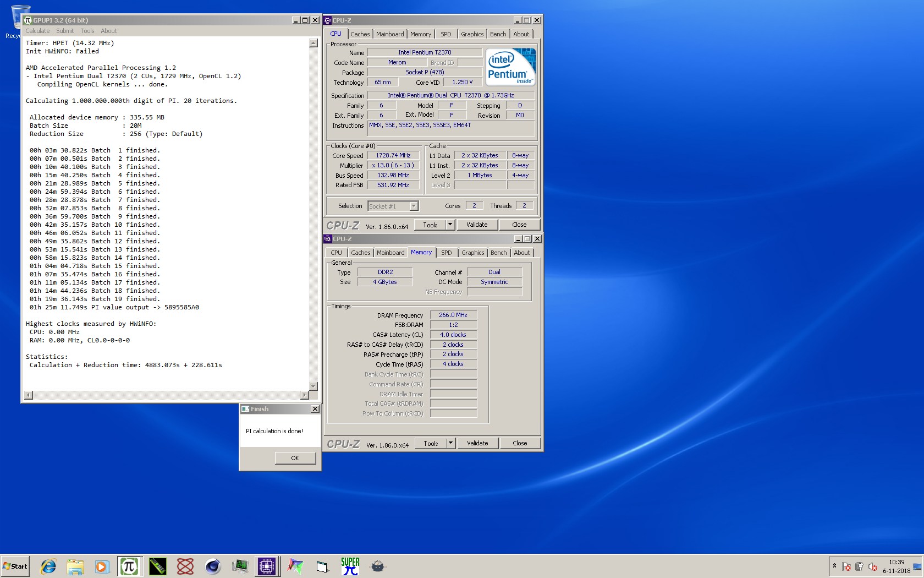Click bottom CPU-Z window title bar icon

[328, 239]
